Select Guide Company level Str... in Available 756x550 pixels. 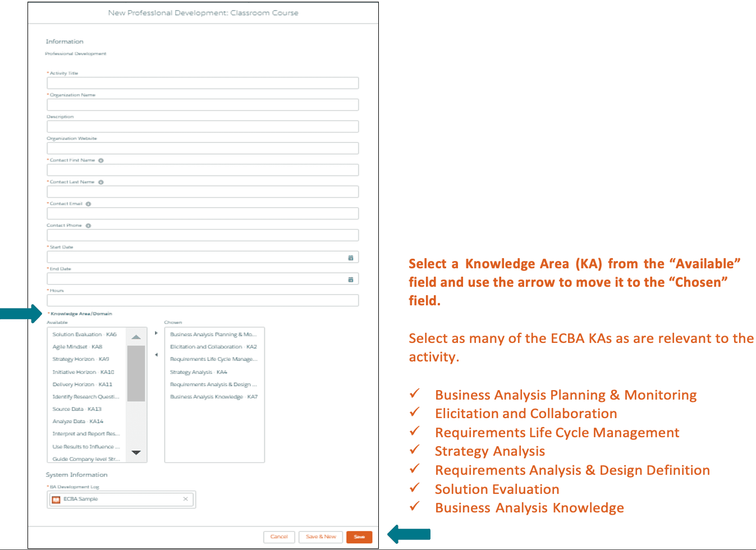(87, 459)
